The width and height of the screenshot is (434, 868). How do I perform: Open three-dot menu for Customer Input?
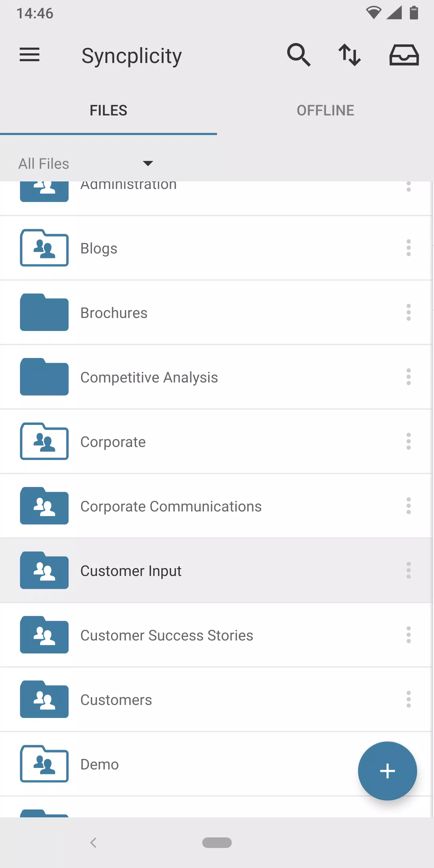tap(408, 571)
